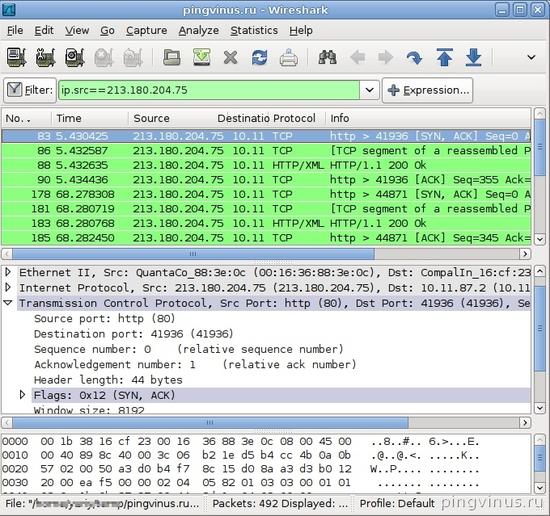The image size is (550, 516).
Task: Go to the first packet
Action: tap(444, 57)
